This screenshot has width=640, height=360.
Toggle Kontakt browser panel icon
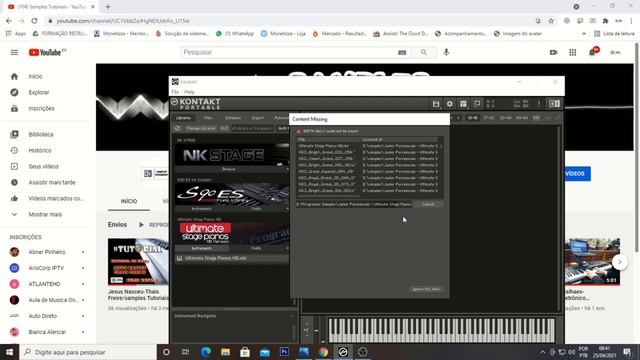(x=463, y=104)
